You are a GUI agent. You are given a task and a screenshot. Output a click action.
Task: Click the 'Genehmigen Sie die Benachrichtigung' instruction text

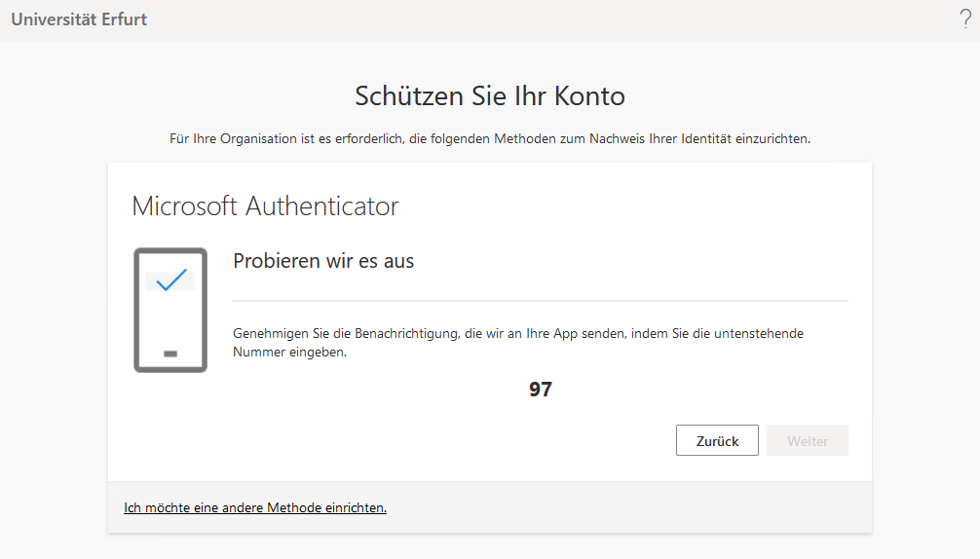coord(517,333)
